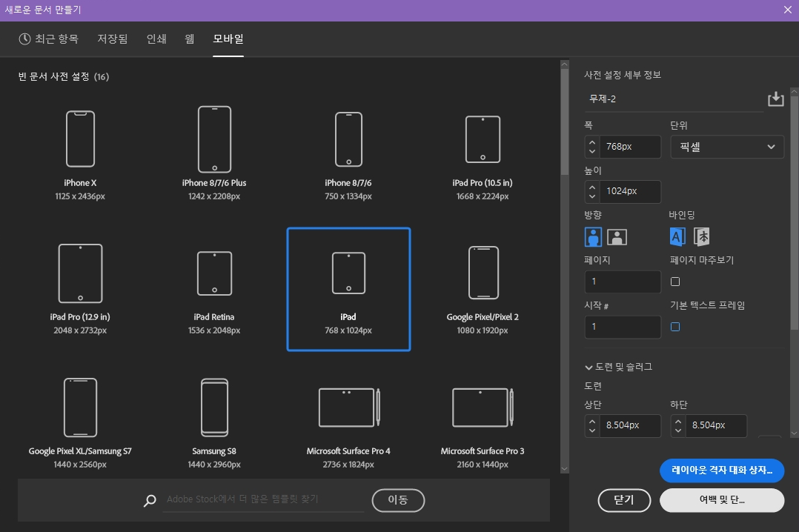The image size is (799, 532).
Task: Open the 저장됨 tab
Action: (113, 39)
